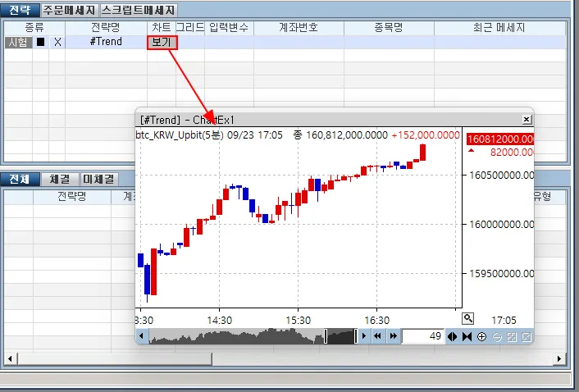Click the candle count field showing 49
The image size is (579, 392).
[423, 336]
